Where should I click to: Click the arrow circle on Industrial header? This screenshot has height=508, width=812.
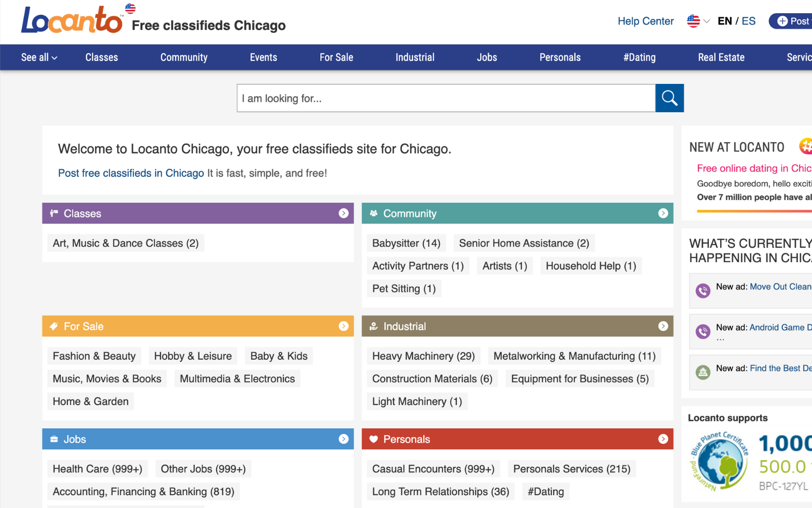663,326
